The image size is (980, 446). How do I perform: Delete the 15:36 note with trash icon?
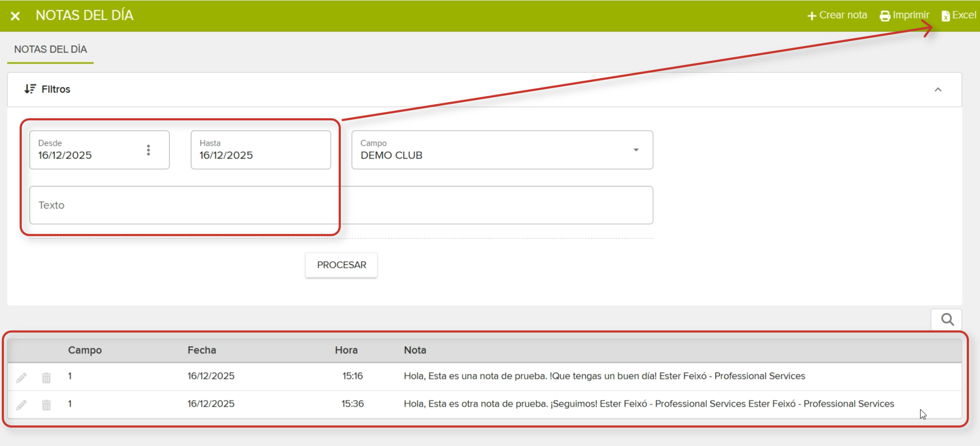click(x=46, y=405)
